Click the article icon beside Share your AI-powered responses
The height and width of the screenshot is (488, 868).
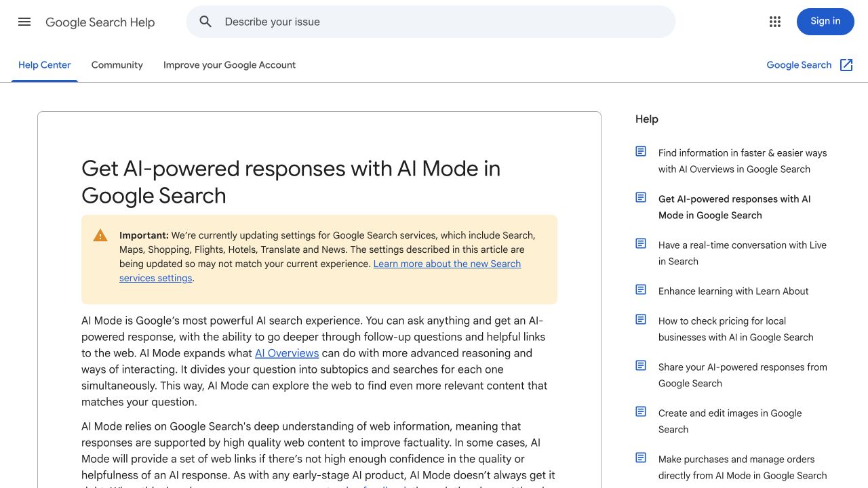pos(641,365)
